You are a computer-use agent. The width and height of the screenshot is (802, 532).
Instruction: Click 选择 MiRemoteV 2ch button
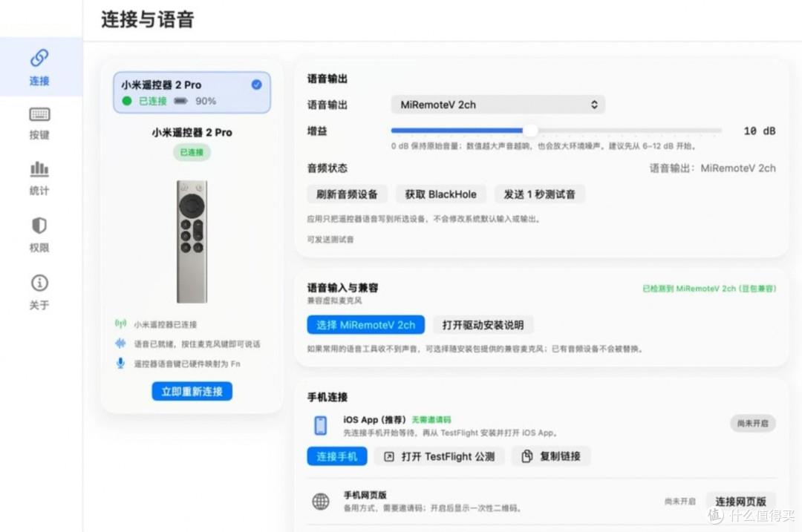(365, 325)
